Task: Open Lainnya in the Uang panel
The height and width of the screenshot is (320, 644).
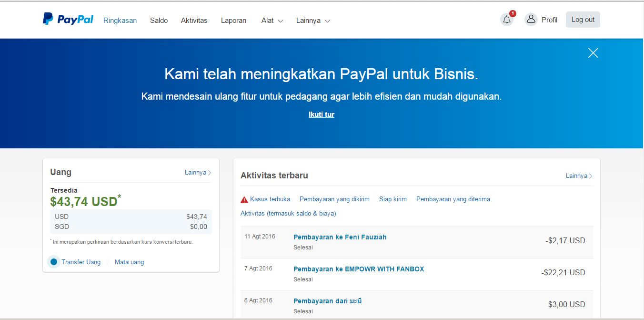Action: 198,172
